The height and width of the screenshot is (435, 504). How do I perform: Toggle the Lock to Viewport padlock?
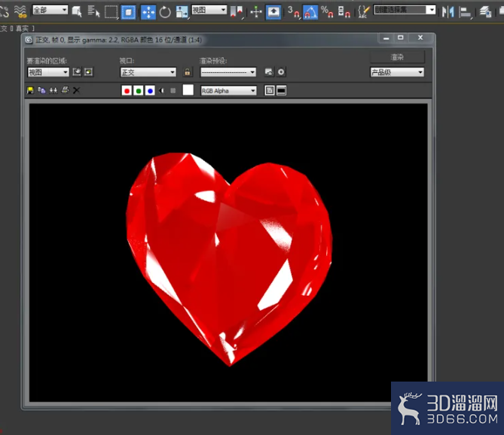(188, 72)
